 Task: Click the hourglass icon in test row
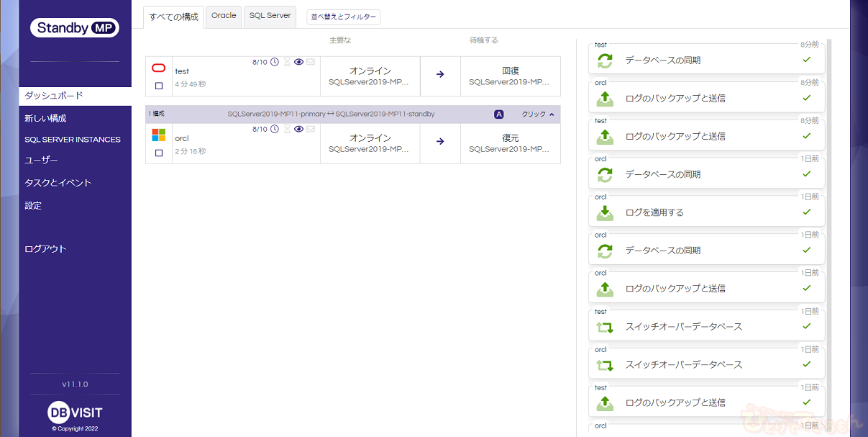point(287,63)
